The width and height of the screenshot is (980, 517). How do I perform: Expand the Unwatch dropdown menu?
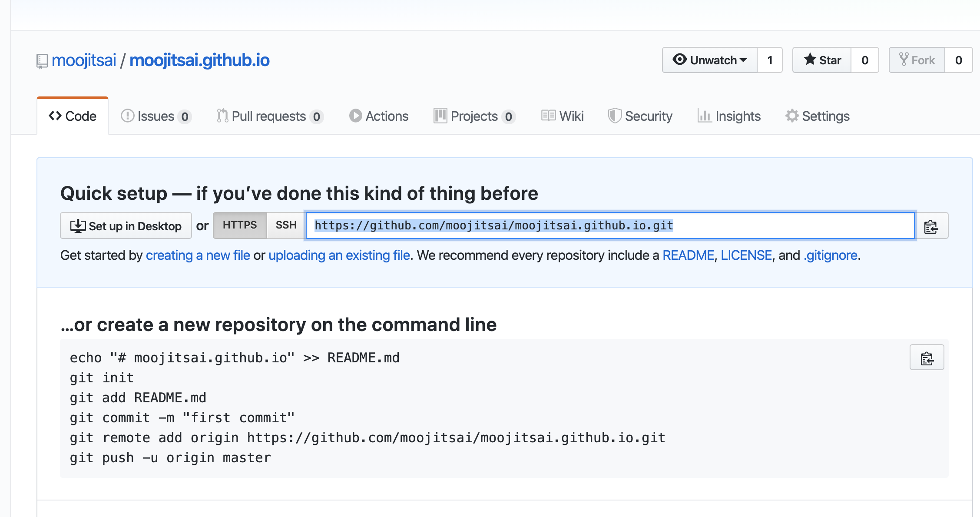pos(710,60)
